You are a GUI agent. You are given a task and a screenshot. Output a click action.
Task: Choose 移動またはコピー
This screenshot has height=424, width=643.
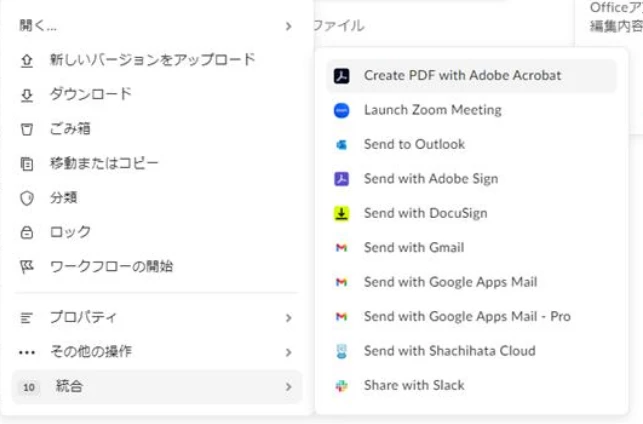pos(157,164)
